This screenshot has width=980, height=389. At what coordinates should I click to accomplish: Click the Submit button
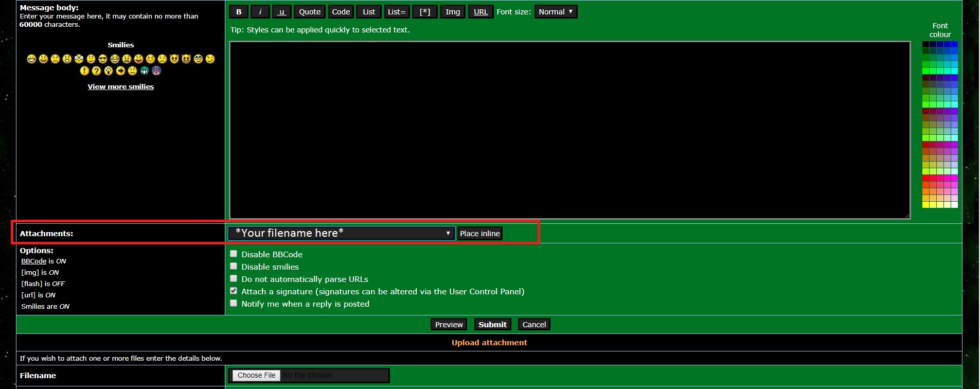click(x=492, y=325)
